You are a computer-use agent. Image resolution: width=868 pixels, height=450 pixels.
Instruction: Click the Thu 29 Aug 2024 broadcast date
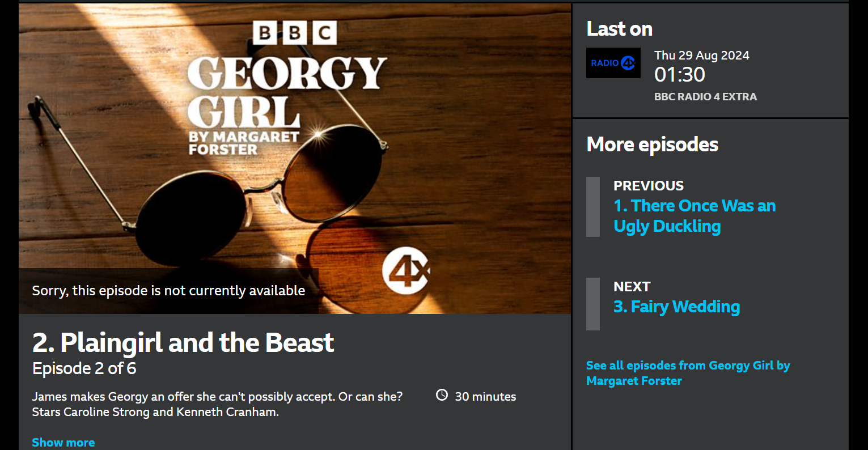click(702, 56)
